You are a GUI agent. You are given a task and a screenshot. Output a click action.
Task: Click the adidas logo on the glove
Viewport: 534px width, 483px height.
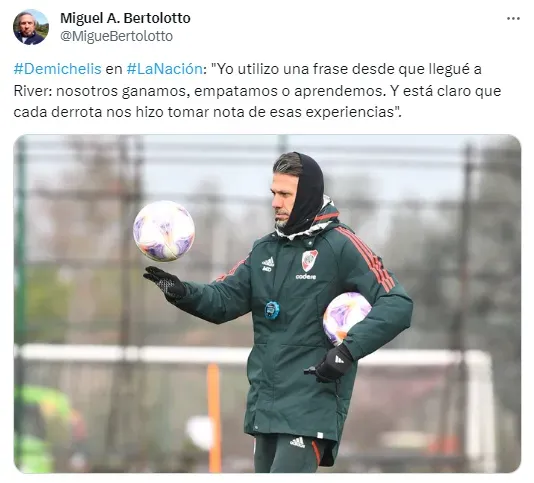tap(339, 359)
